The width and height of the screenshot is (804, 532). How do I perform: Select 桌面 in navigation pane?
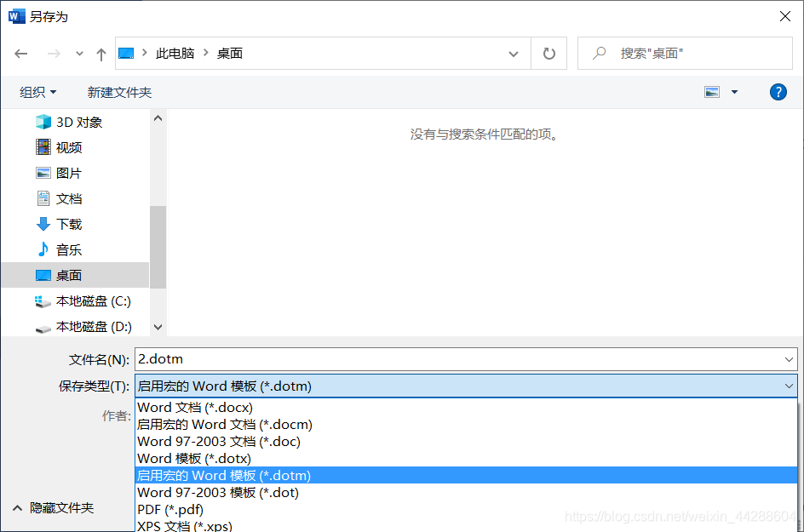click(x=75, y=275)
